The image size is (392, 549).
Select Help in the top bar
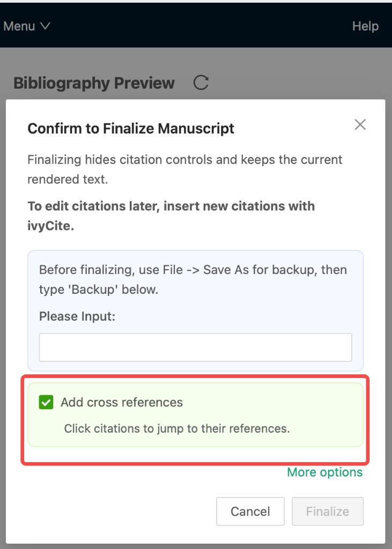pyautogui.click(x=365, y=26)
